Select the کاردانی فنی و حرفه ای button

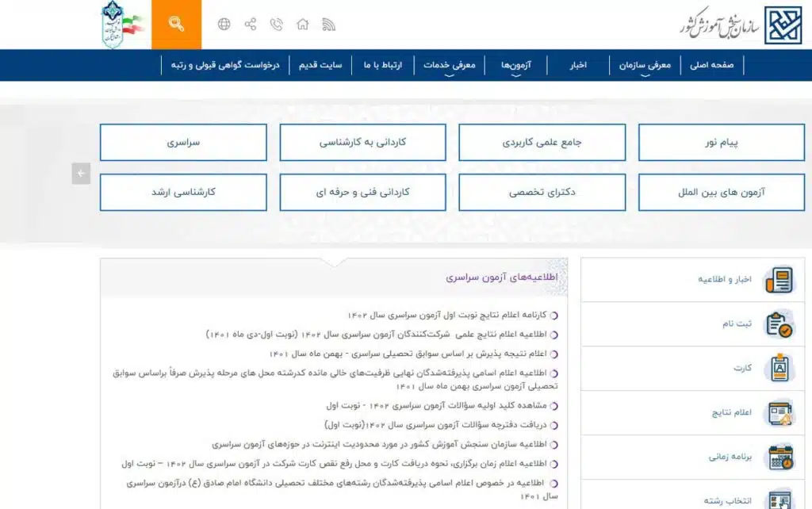362,192
